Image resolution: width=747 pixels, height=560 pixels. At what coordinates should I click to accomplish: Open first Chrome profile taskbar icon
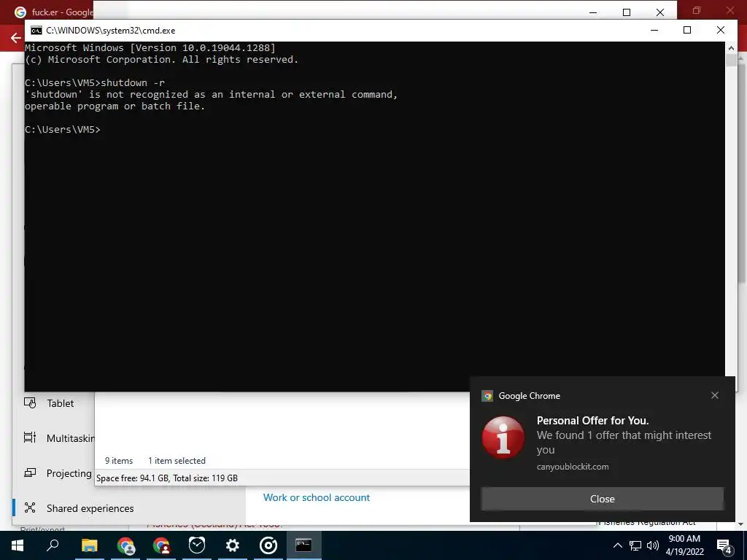click(x=125, y=545)
